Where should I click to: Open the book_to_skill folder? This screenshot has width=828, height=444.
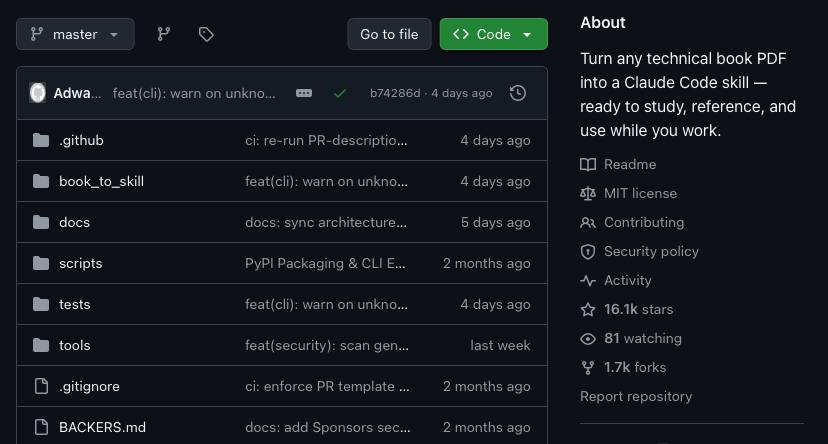(101, 182)
